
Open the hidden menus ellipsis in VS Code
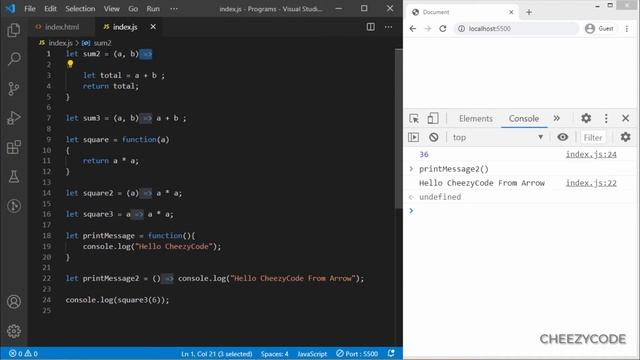click(174, 9)
